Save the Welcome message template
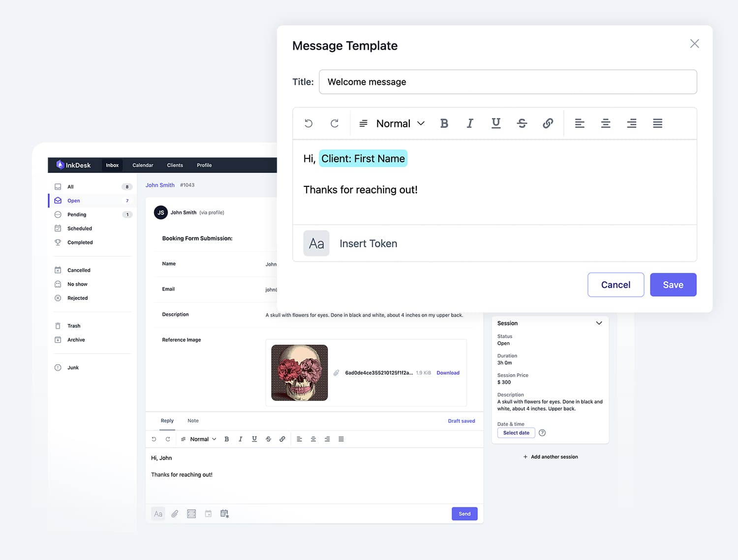The image size is (738, 560). (673, 285)
